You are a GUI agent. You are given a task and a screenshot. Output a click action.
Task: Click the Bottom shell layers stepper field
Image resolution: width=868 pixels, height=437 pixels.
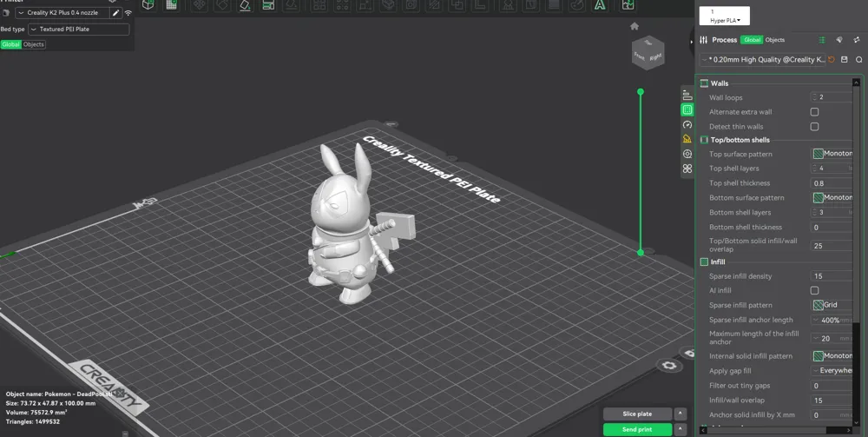click(x=832, y=212)
